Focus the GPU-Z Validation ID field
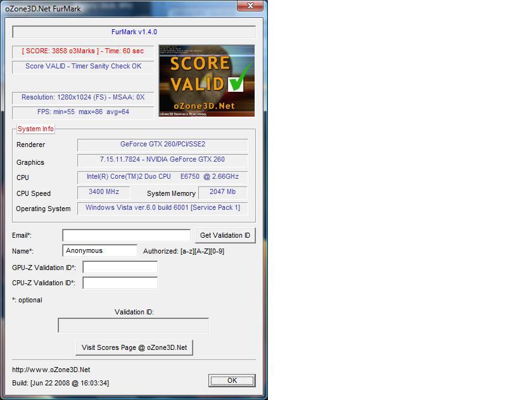532x400 pixels. [120, 268]
